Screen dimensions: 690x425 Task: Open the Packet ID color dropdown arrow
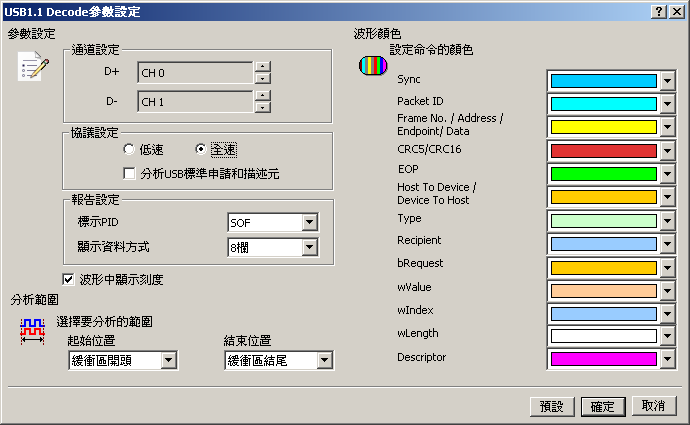pyautogui.click(x=668, y=104)
